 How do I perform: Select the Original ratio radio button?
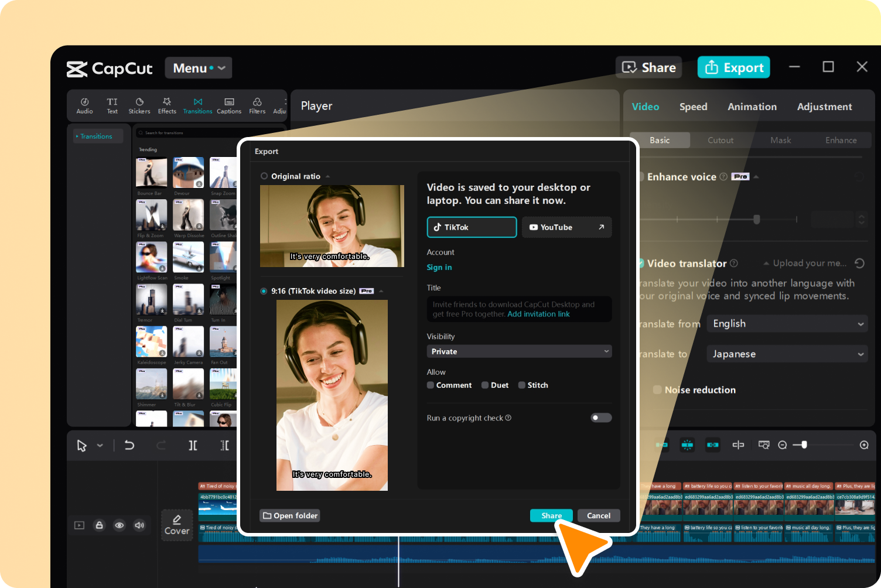point(264,176)
